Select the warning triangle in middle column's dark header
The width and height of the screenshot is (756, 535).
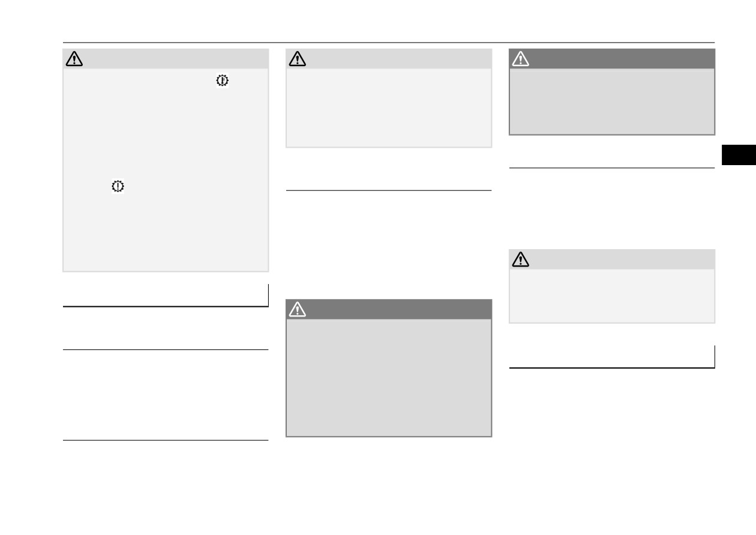[298, 309]
